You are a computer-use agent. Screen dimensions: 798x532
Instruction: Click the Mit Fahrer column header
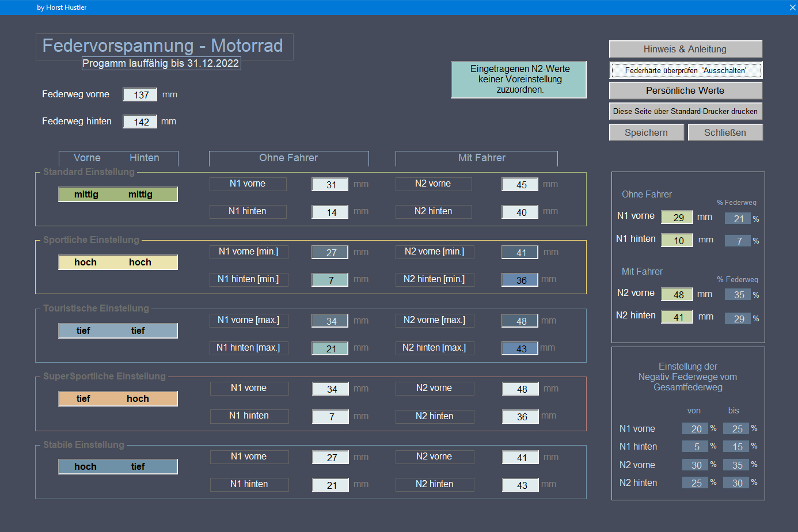point(481,158)
